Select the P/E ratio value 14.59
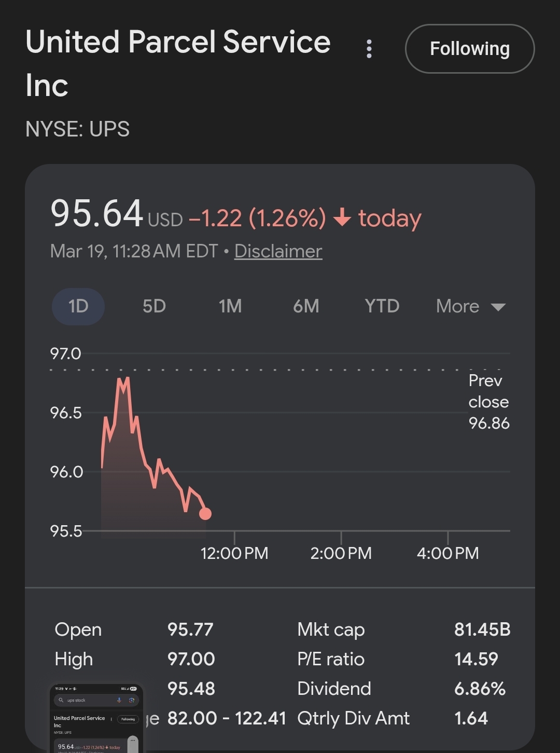 (x=476, y=659)
